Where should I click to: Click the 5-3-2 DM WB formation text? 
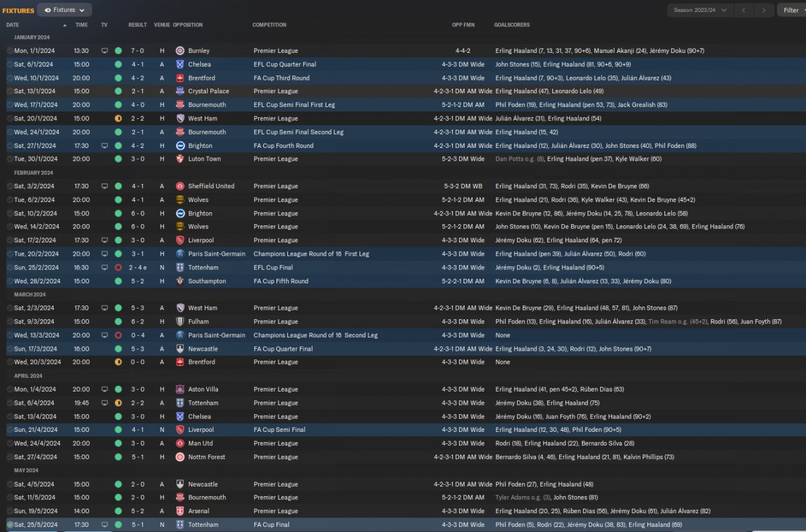point(464,186)
